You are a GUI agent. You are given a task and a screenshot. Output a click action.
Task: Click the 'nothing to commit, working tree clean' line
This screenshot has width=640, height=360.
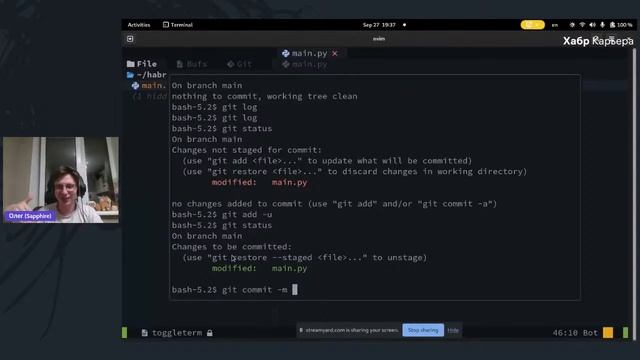click(264, 96)
